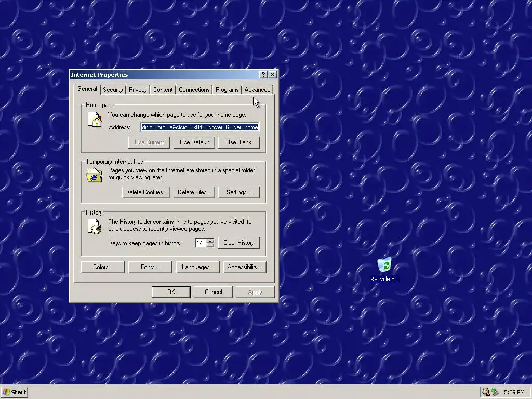Click the question mark help button
532x399 pixels.
[263, 75]
